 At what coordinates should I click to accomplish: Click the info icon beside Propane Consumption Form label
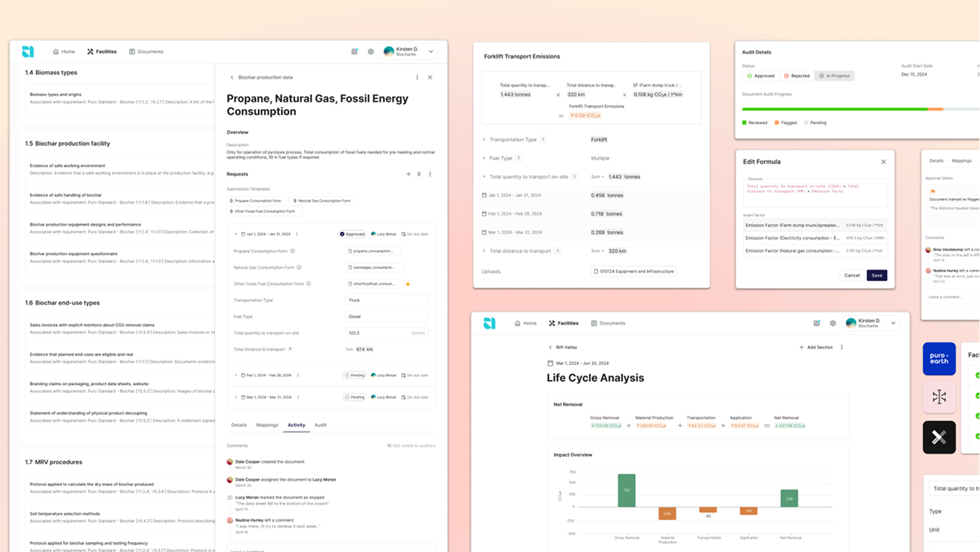[x=293, y=251]
